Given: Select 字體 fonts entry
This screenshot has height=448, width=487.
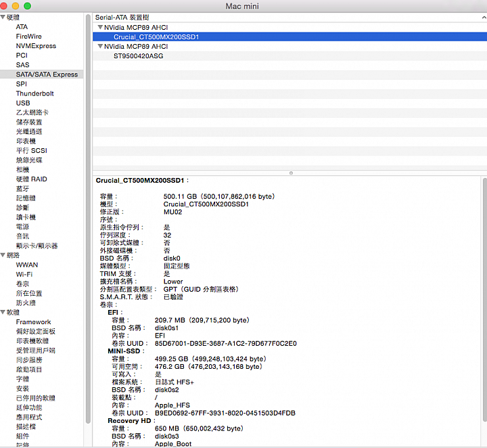Looking at the screenshot, I should click(x=22, y=379).
